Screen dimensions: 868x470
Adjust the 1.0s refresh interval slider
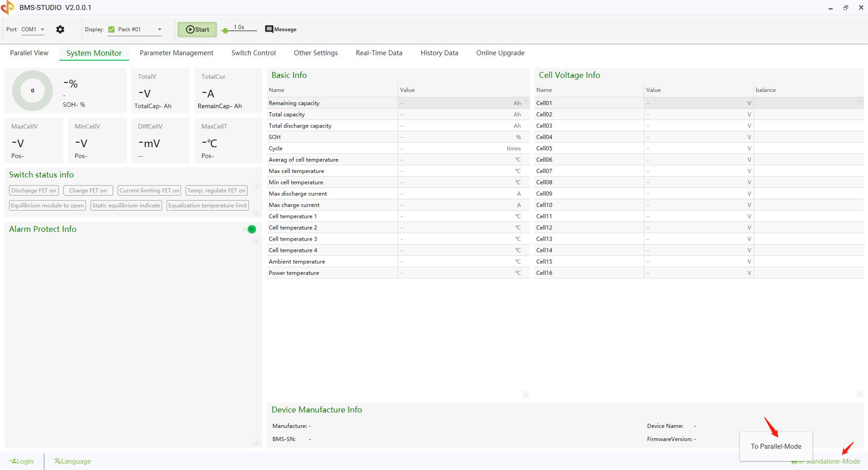coord(226,31)
